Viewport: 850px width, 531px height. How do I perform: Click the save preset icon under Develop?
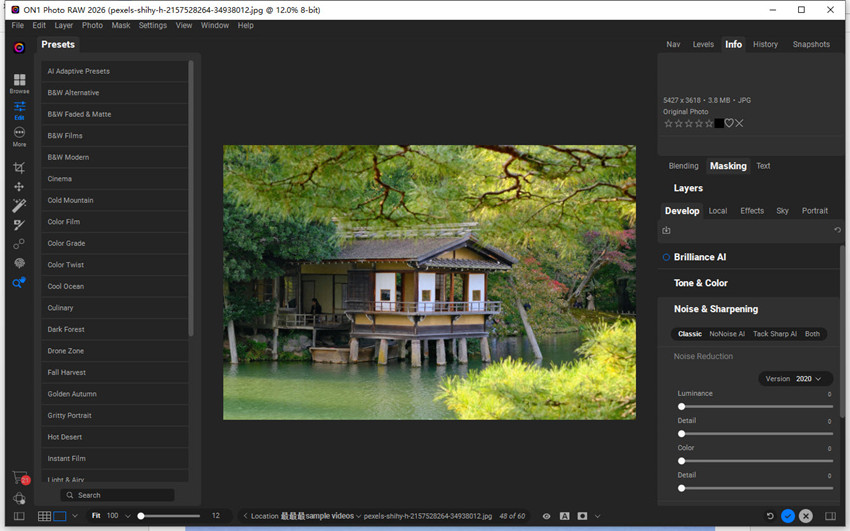(666, 230)
